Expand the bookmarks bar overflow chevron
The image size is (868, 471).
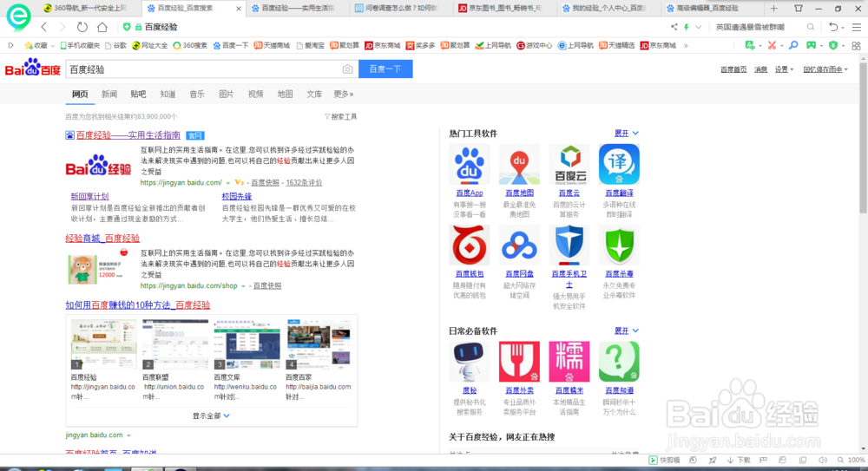click(686, 45)
